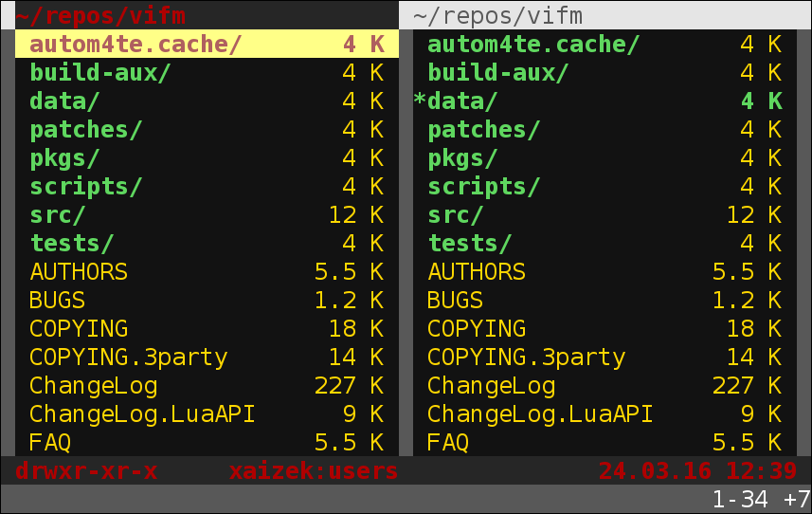Select AUTHORS file in the left pane
The height and width of the screenshot is (514, 812).
pyautogui.click(x=208, y=272)
